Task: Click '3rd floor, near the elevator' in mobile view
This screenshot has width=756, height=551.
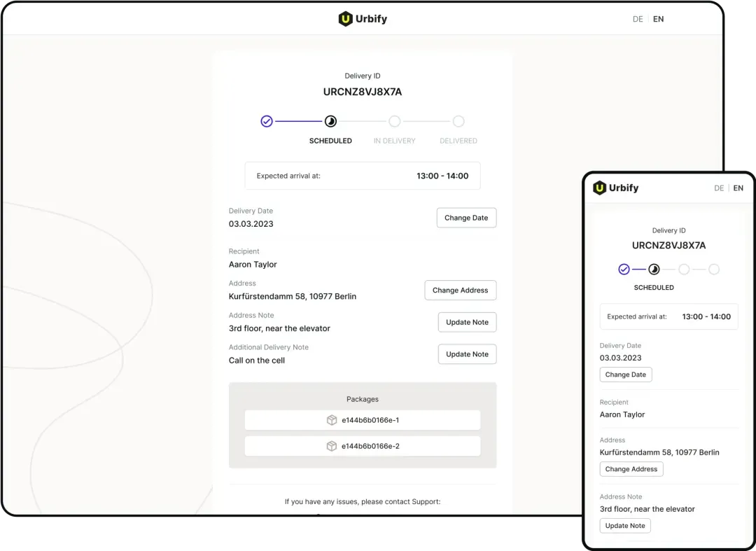Action: (x=647, y=509)
